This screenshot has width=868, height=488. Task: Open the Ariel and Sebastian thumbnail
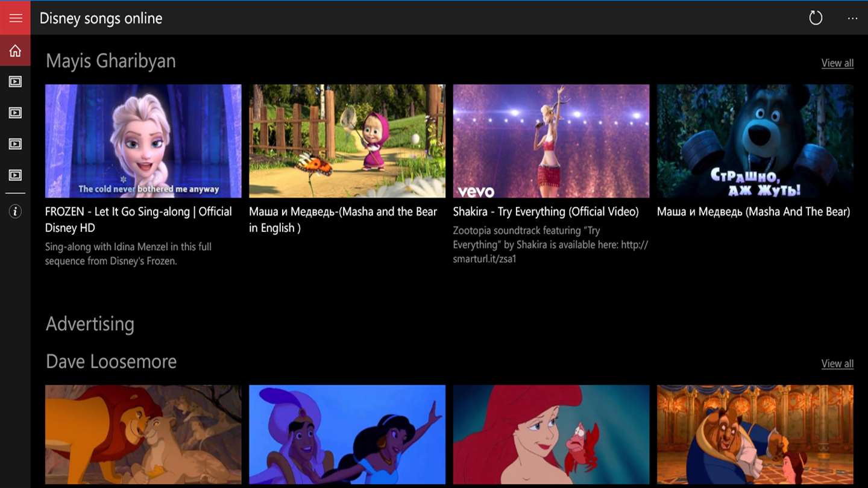(551, 434)
